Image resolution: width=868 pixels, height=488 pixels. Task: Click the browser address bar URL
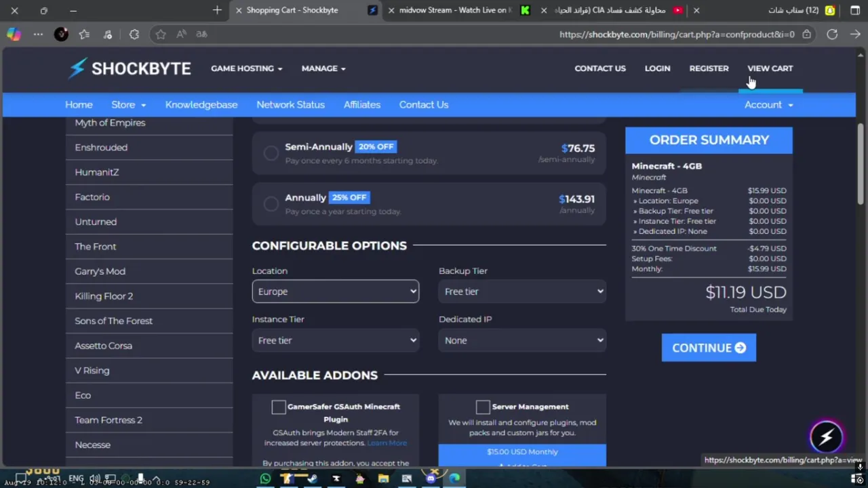677,35
